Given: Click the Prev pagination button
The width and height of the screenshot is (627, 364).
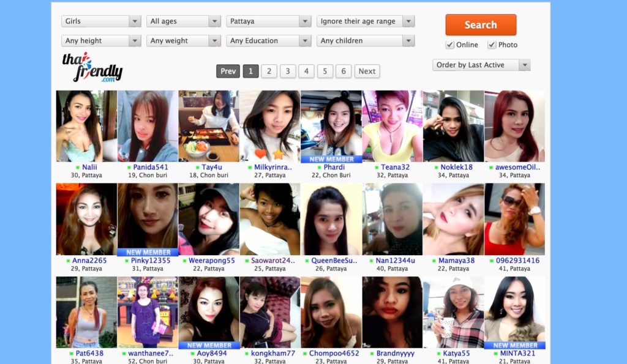Looking at the screenshot, I should point(228,72).
